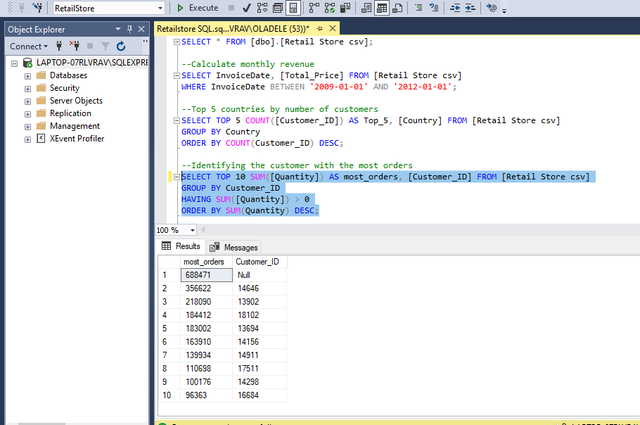
Task: Switch to the Messages tab
Action: click(234, 247)
